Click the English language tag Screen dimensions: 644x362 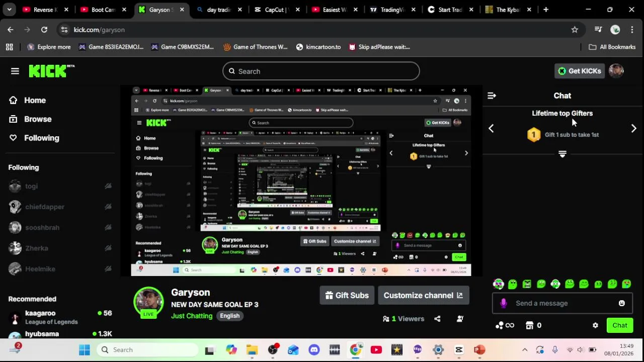(x=229, y=316)
